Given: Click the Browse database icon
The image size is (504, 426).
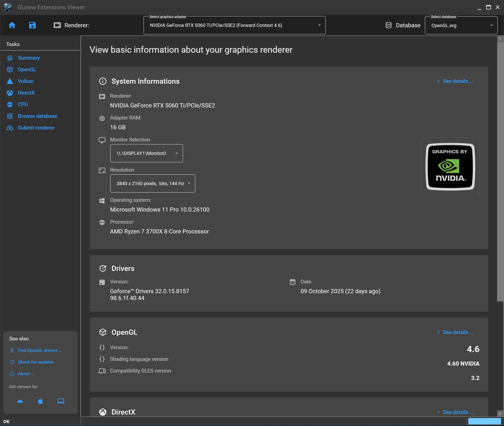Looking at the screenshot, I should (x=10, y=116).
